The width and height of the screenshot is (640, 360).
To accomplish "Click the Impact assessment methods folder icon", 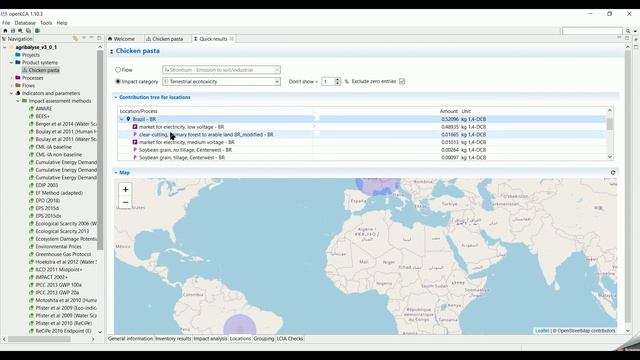I will pyautogui.click(x=24, y=101).
